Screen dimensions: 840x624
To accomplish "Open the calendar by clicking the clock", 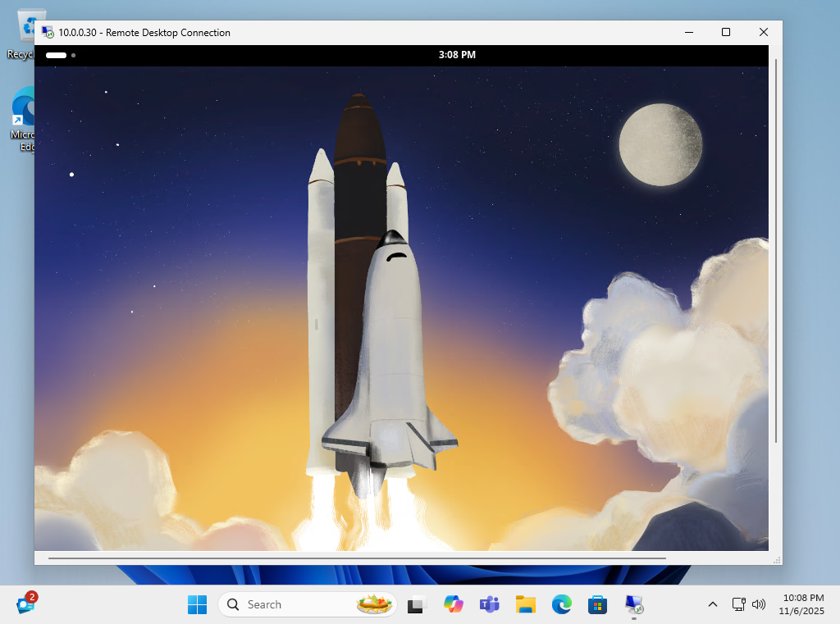I will click(801, 604).
